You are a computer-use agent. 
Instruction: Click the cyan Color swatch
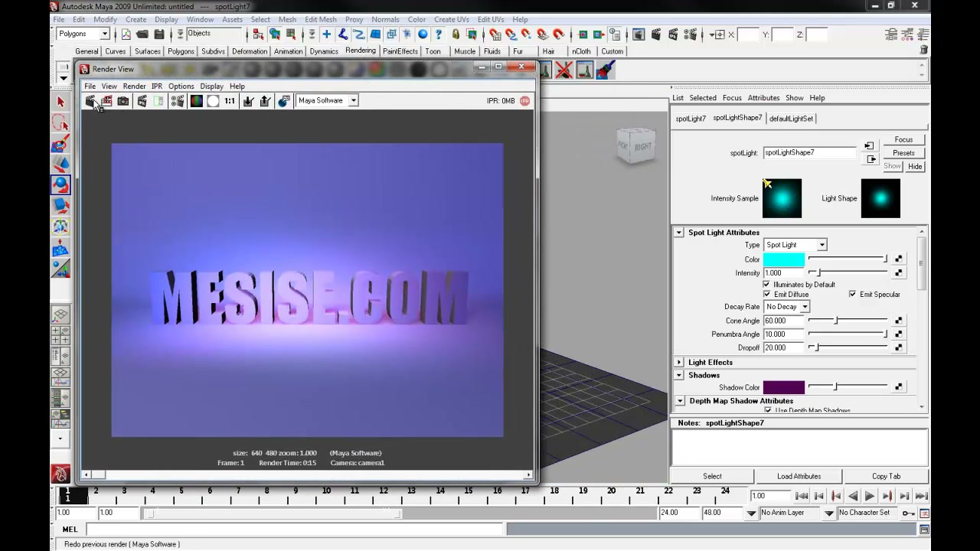tap(784, 259)
